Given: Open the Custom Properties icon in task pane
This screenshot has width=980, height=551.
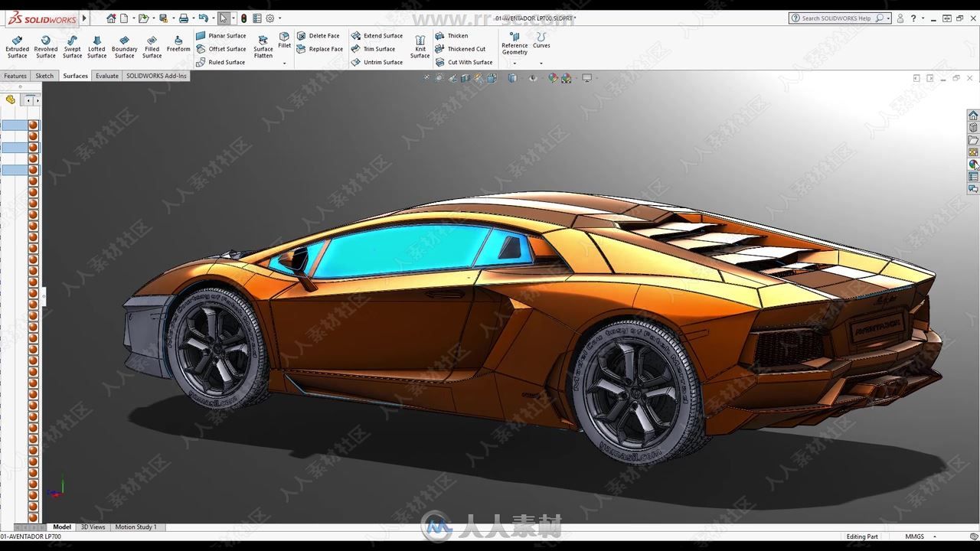Looking at the screenshot, I should (x=973, y=177).
